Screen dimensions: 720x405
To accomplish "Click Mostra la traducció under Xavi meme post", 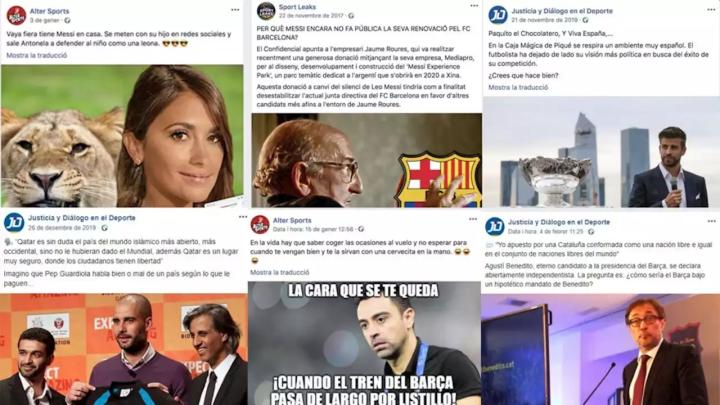I will [280, 272].
